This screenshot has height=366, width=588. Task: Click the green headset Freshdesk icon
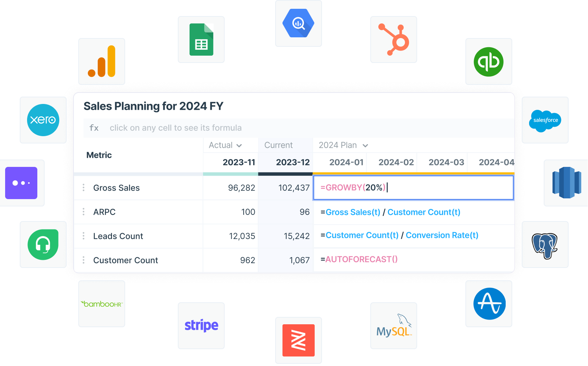click(x=43, y=244)
